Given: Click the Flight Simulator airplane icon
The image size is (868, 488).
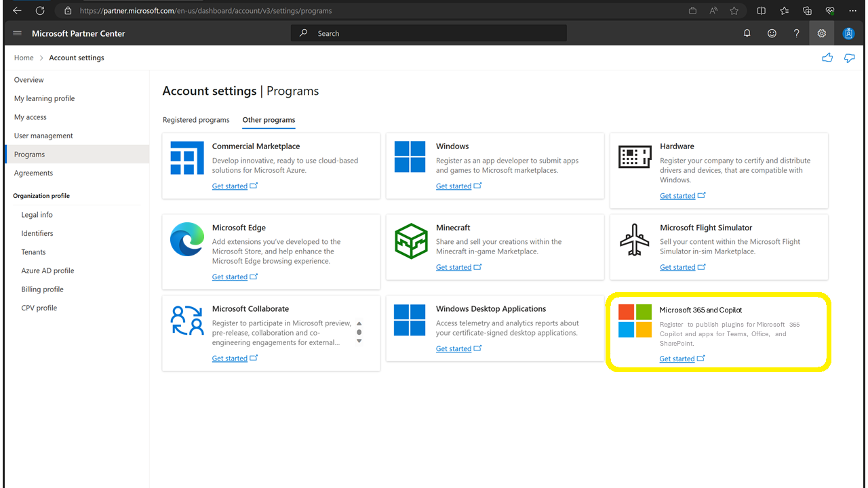Looking at the screenshot, I should 635,239.
